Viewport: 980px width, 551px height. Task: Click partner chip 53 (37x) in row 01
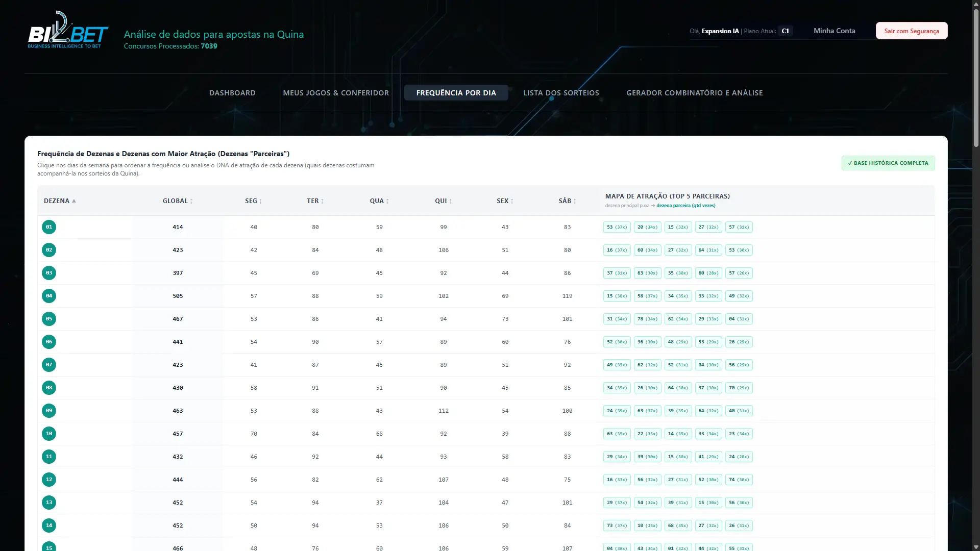tap(617, 227)
